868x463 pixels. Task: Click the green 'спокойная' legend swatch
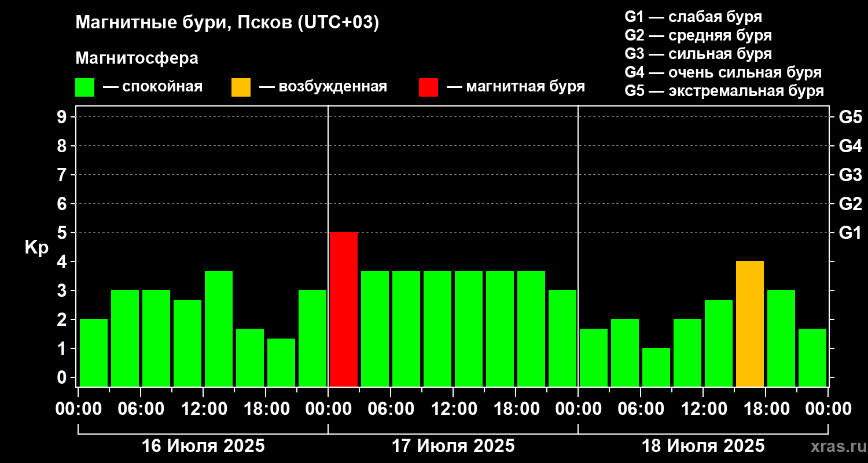click(84, 87)
